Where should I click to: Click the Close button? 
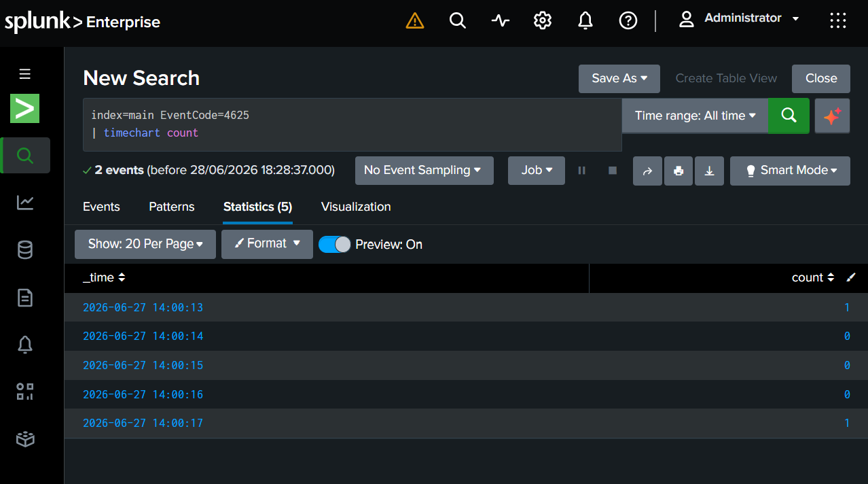(821, 79)
